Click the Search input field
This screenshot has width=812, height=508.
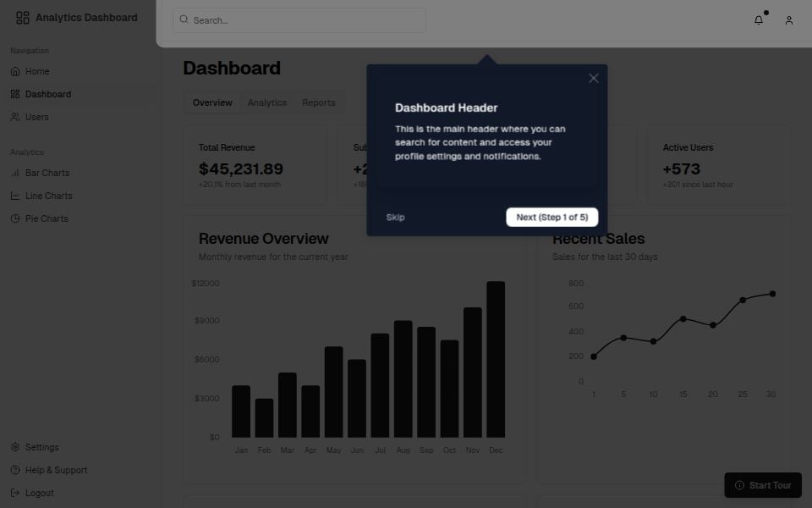coord(299,19)
